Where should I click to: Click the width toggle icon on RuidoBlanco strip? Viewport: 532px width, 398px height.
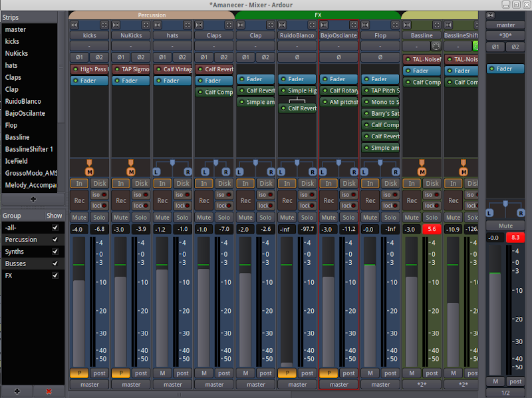pos(282,25)
